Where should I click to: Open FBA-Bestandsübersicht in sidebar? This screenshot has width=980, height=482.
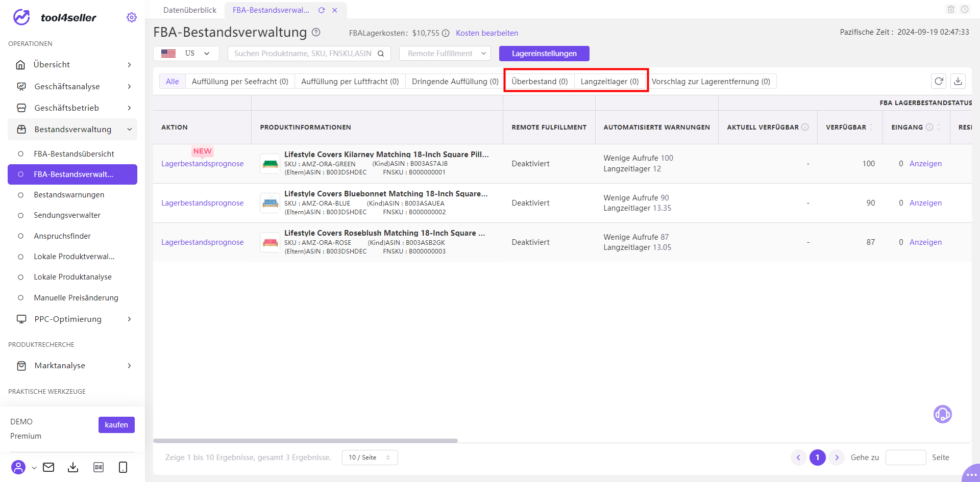point(74,154)
